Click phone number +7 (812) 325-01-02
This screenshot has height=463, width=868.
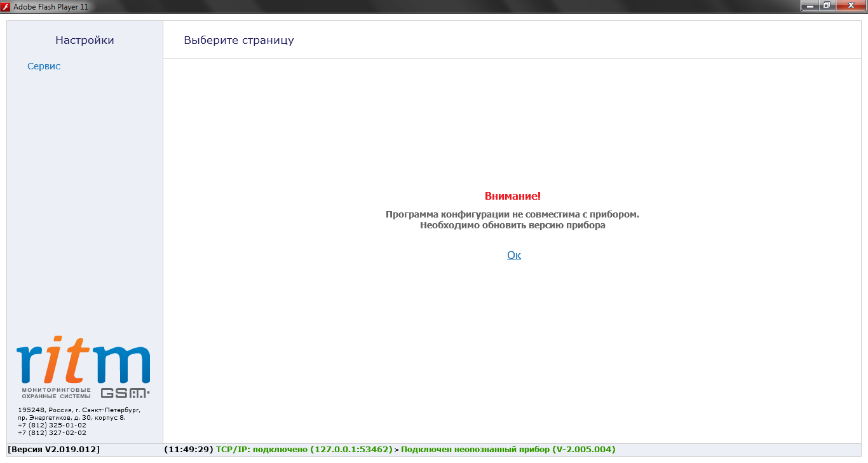52,425
